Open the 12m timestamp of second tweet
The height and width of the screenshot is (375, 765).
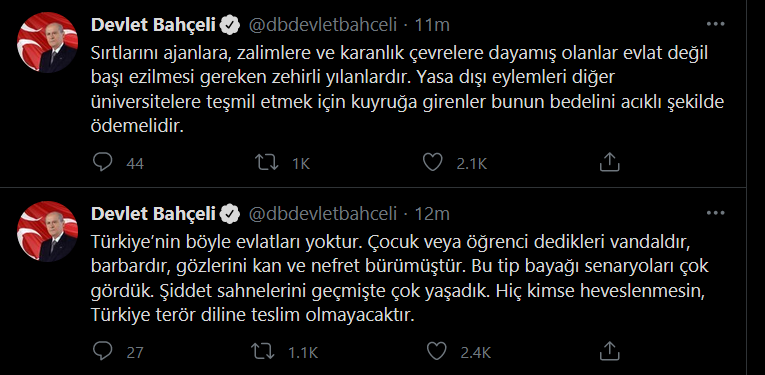[x=432, y=214]
